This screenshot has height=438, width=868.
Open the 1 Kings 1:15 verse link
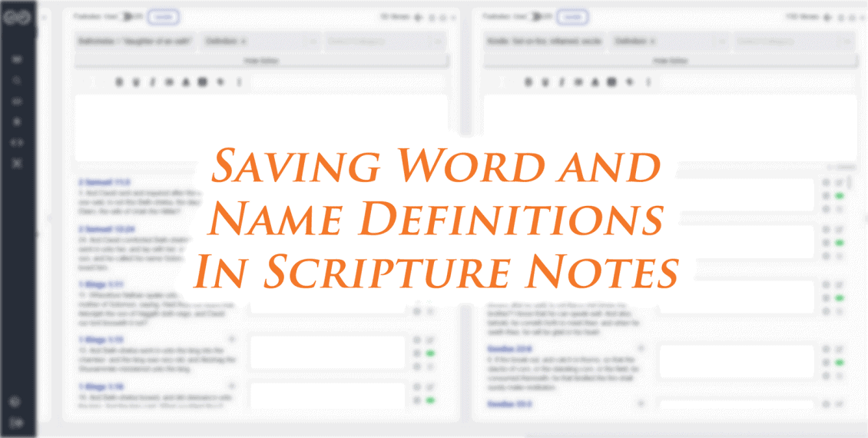pyautogui.click(x=100, y=340)
